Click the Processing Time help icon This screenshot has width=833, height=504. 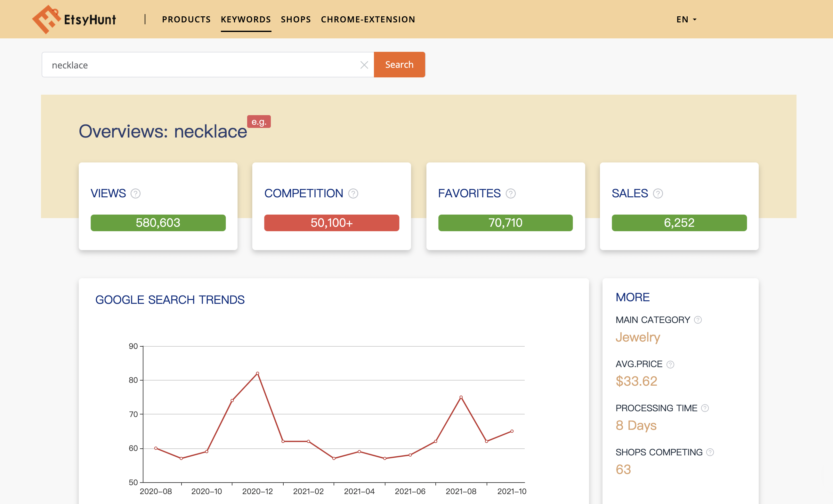705,408
